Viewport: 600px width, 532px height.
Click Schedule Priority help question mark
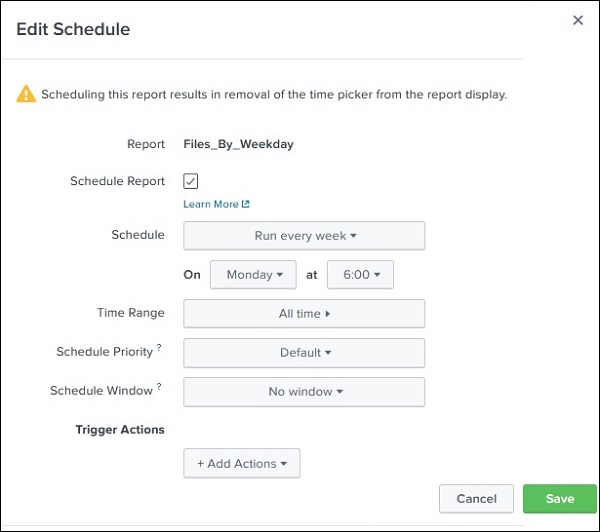tap(159, 347)
